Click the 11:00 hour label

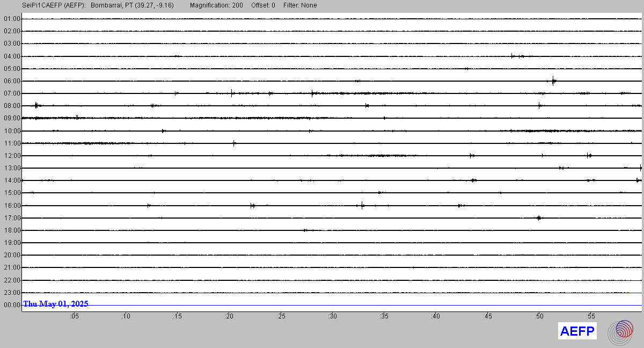[12, 143]
